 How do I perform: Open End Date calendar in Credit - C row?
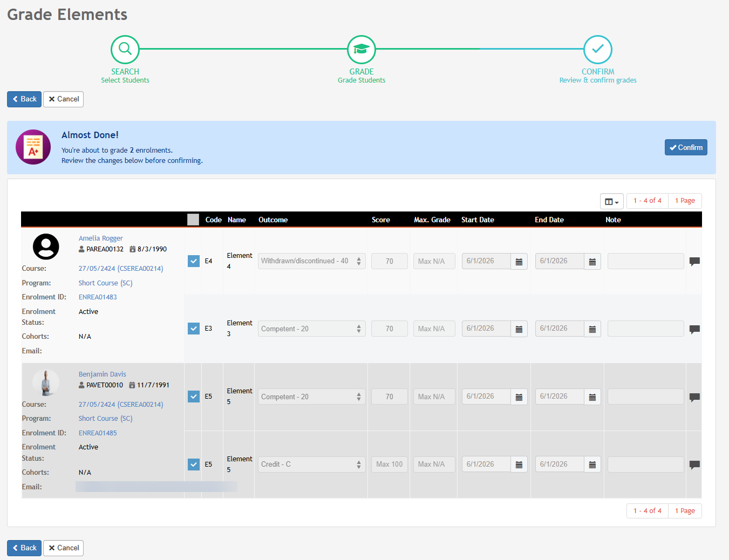(x=592, y=465)
